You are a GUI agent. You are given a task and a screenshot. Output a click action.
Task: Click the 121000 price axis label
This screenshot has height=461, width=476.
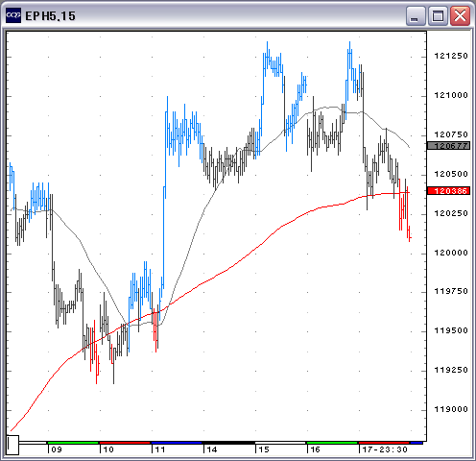pyautogui.click(x=451, y=95)
